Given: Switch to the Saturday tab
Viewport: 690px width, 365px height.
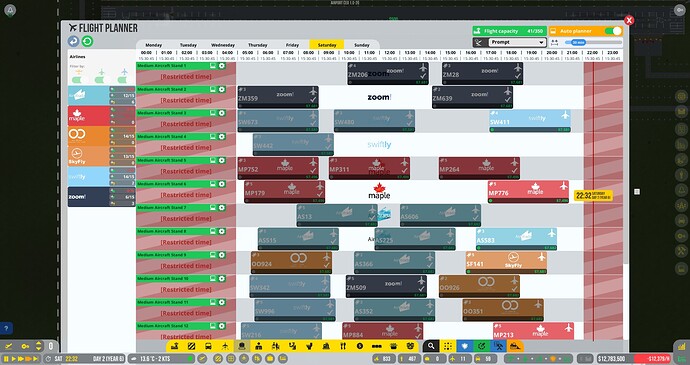Looking at the screenshot, I should (x=327, y=44).
